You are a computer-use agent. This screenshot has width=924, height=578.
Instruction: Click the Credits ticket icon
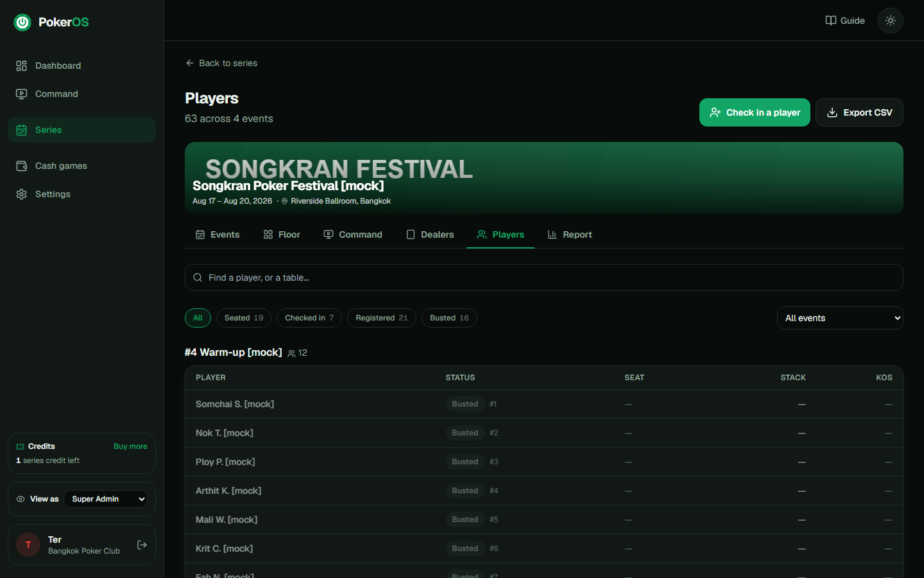click(x=20, y=446)
